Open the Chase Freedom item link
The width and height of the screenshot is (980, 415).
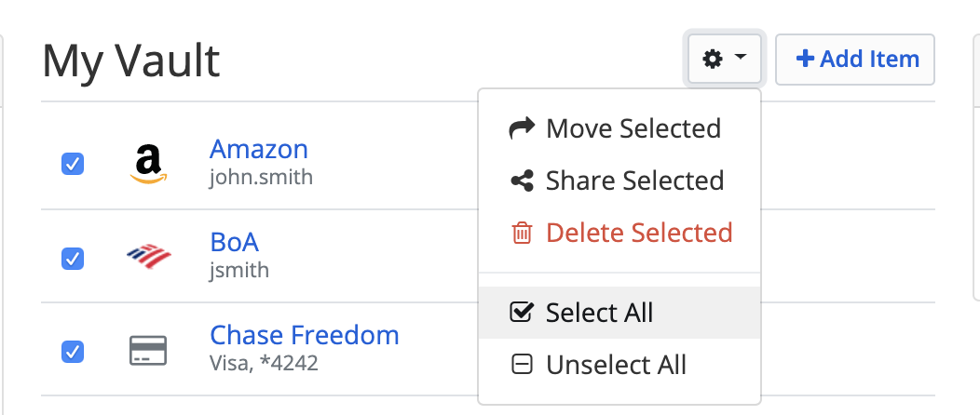pos(305,335)
